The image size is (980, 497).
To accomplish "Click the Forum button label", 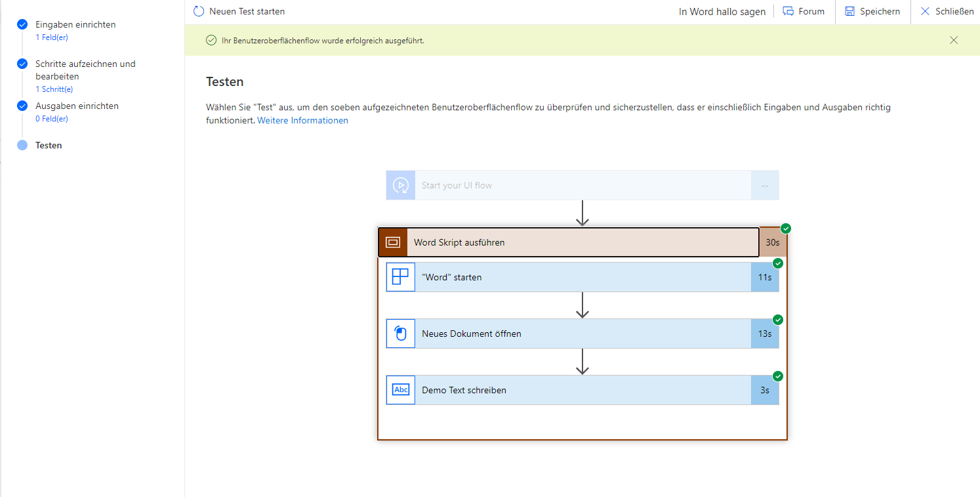I will click(x=811, y=11).
